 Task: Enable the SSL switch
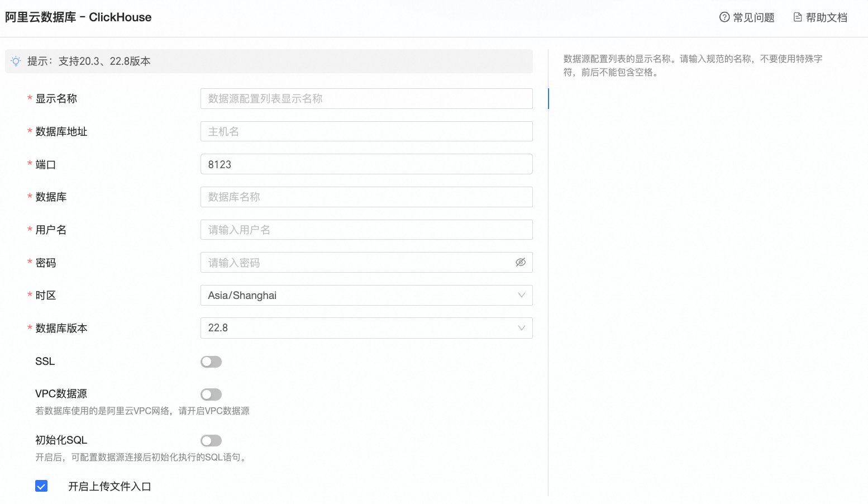[x=211, y=362]
